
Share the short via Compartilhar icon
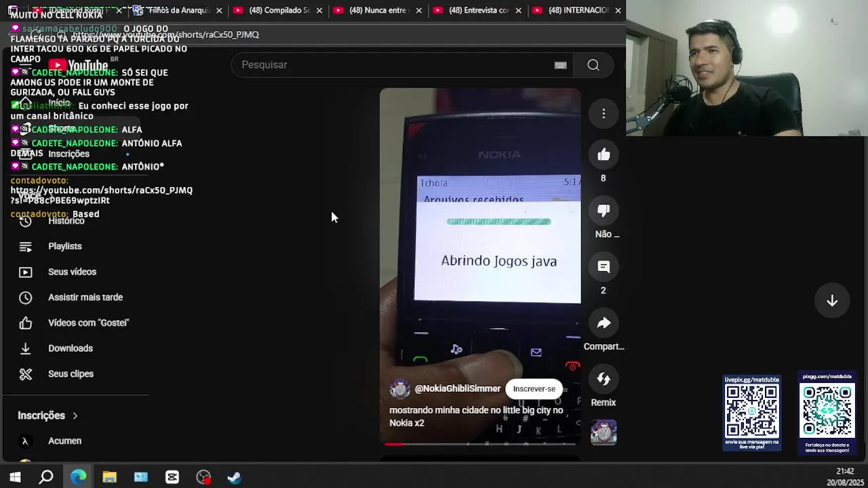click(604, 323)
